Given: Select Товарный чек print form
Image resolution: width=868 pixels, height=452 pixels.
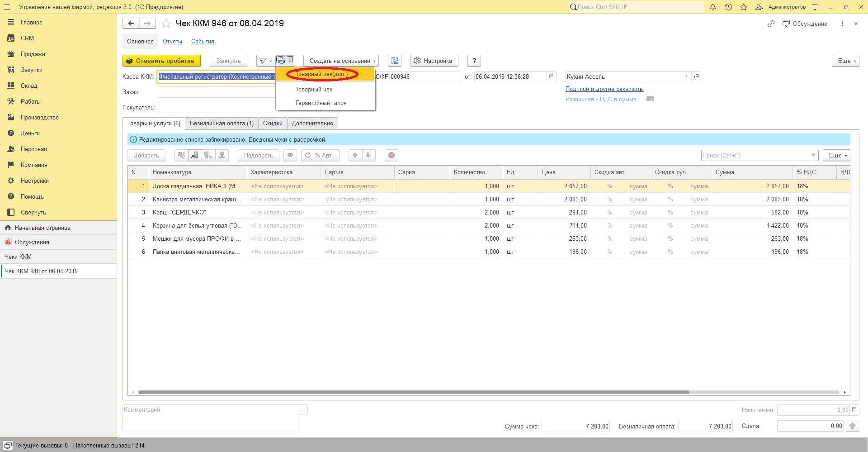Looking at the screenshot, I should coord(325,90).
